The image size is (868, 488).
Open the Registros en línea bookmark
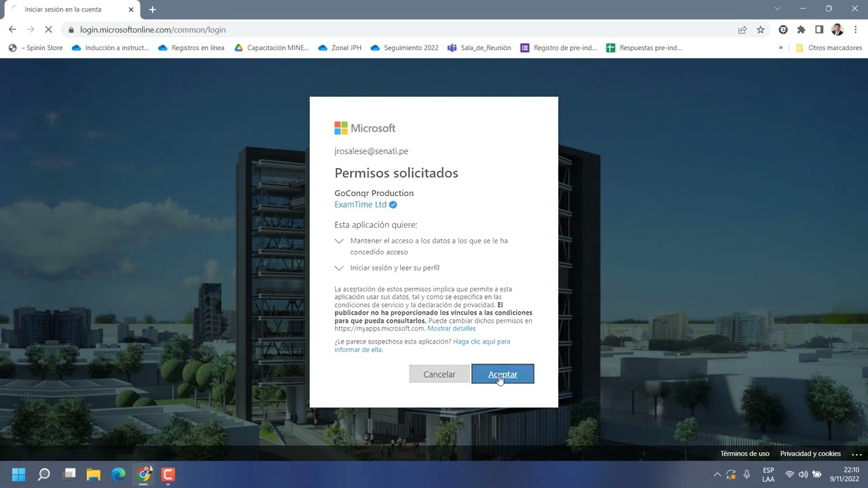pos(191,48)
